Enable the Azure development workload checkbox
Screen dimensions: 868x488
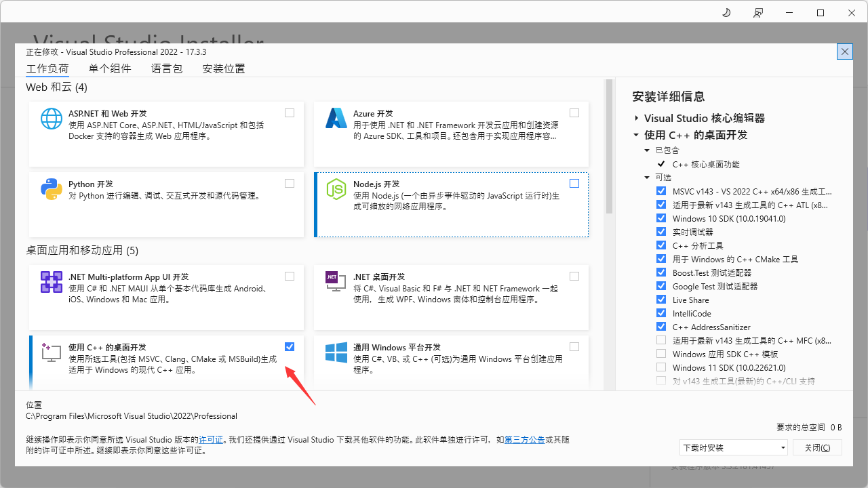pos(574,113)
